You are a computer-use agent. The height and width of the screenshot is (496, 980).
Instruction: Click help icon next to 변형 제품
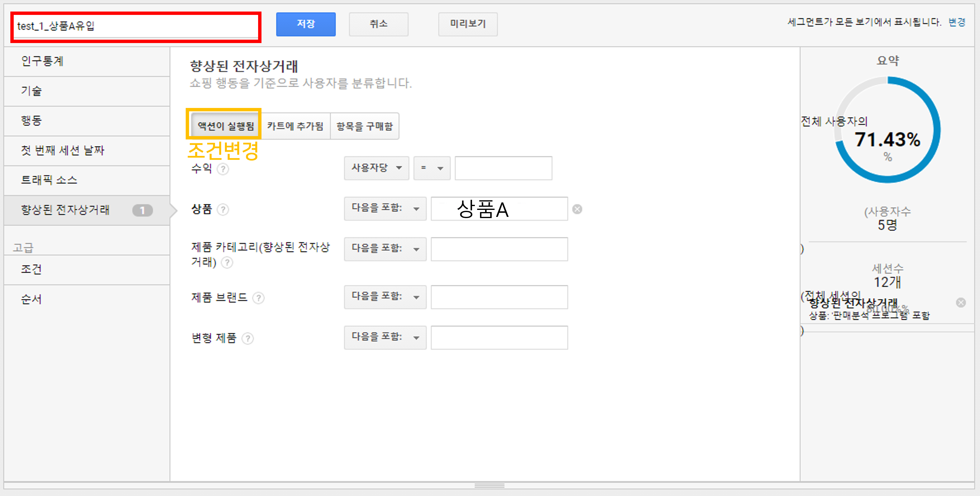tap(248, 338)
